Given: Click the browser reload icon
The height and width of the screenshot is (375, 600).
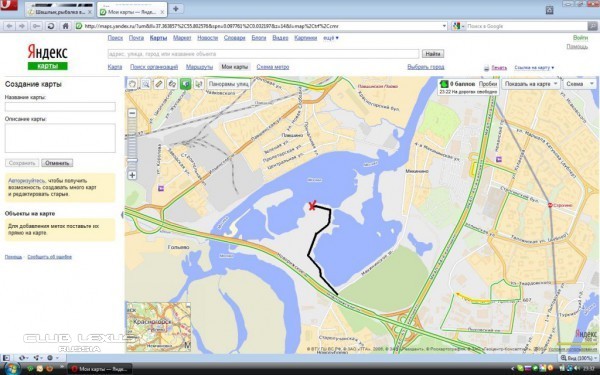Looking at the screenshot, I should click(51, 26).
